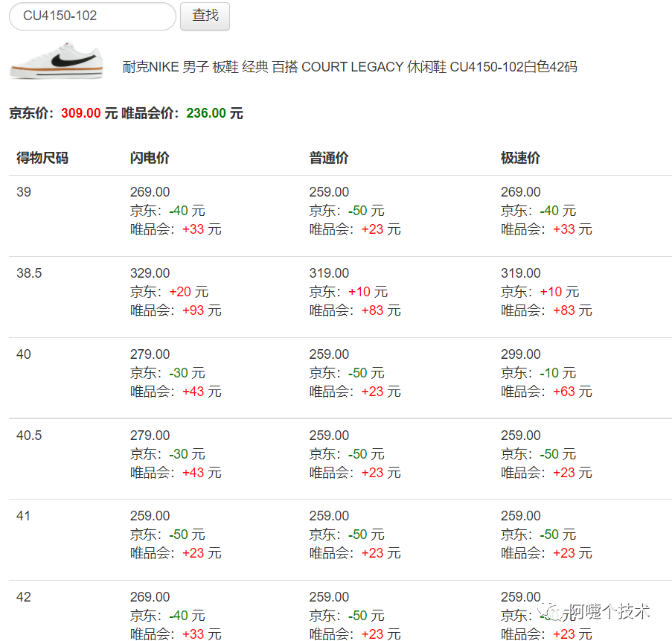Click 闪电价 329.00 in size 38.5 row
672x641 pixels.
(150, 272)
